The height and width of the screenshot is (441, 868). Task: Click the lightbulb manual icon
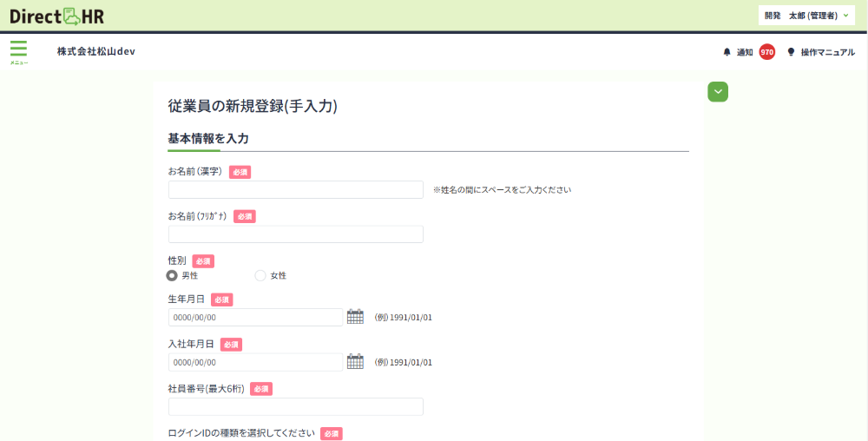coord(791,52)
